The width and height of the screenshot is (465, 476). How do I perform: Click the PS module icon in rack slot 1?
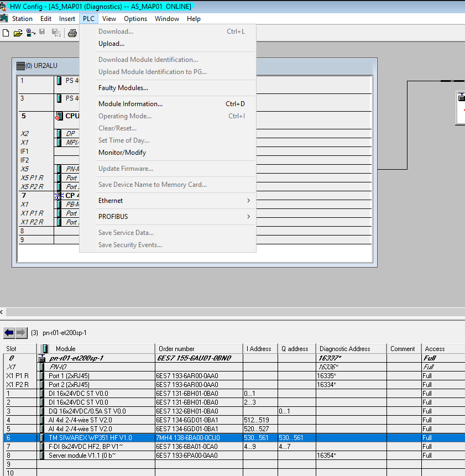pos(59,81)
